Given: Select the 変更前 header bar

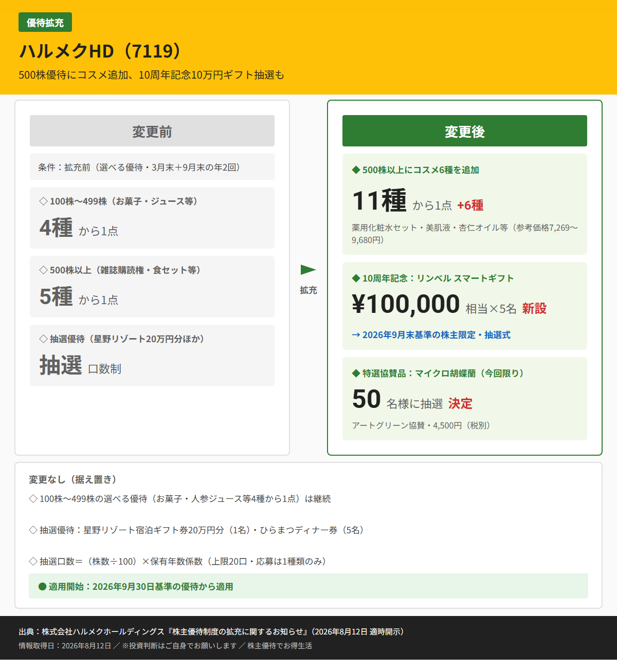Looking at the screenshot, I should pos(152,131).
